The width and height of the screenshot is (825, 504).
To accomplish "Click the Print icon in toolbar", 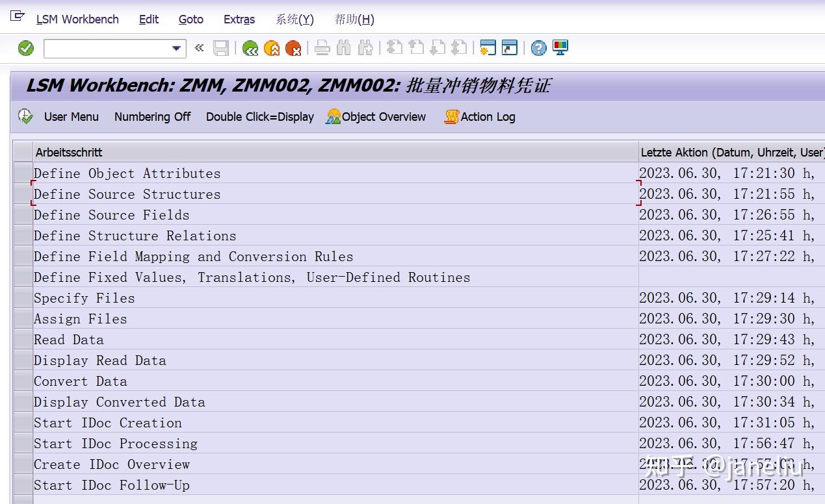I will (x=322, y=48).
